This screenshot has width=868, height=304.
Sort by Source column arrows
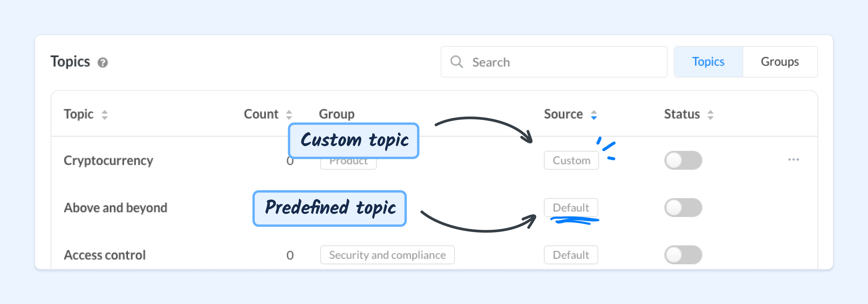coord(594,115)
